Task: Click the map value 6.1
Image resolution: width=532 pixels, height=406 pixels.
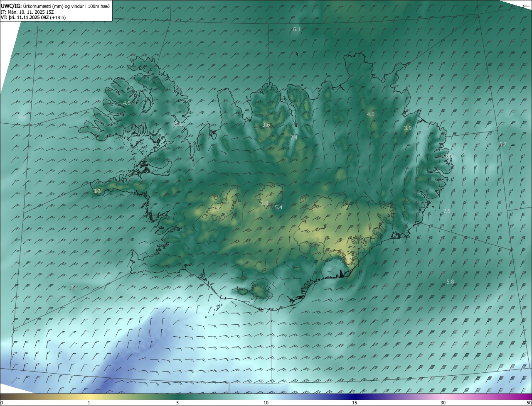Action: (x=297, y=29)
